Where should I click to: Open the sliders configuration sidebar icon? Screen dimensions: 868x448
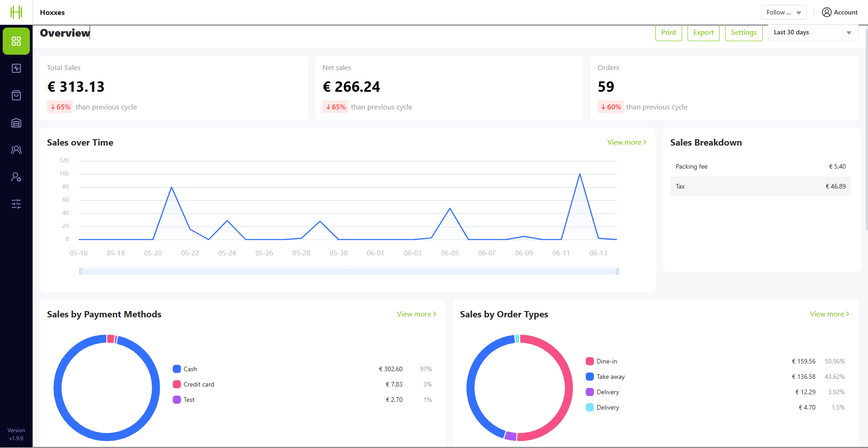tap(16, 204)
